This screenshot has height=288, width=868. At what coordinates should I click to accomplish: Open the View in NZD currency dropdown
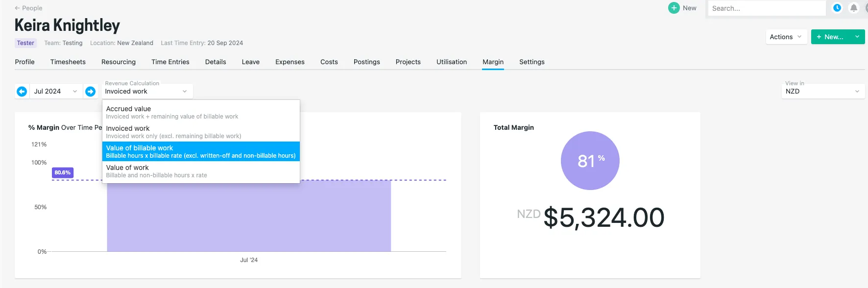click(x=823, y=91)
